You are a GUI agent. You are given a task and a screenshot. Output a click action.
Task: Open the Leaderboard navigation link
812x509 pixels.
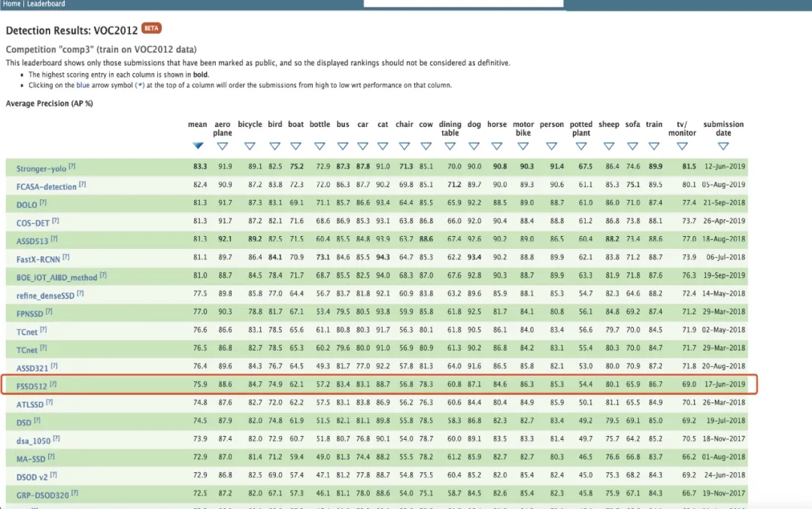(46, 4)
